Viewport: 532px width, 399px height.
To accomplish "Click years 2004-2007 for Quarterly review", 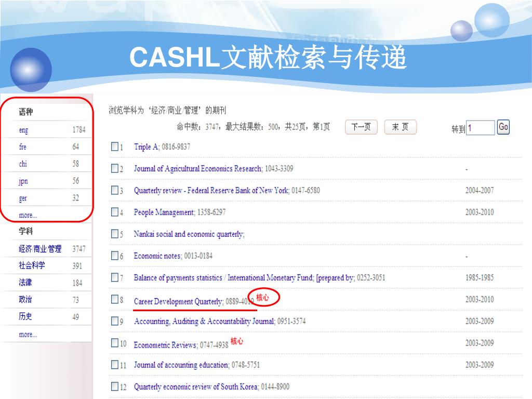I will 480,190.
